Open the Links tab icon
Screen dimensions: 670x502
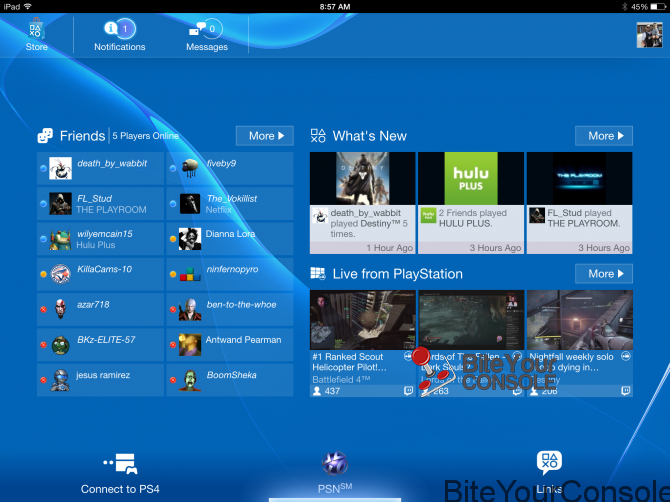(549, 463)
